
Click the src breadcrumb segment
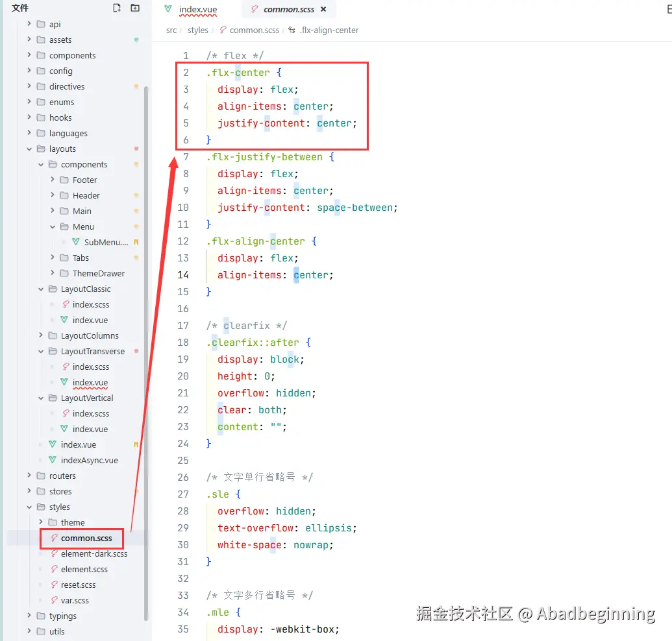click(x=171, y=30)
